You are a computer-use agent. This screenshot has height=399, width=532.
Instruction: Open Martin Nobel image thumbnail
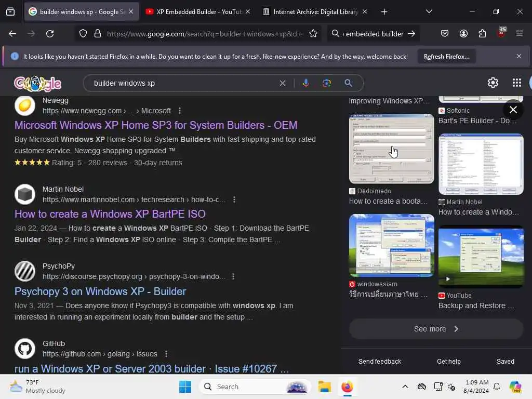pos(481,164)
